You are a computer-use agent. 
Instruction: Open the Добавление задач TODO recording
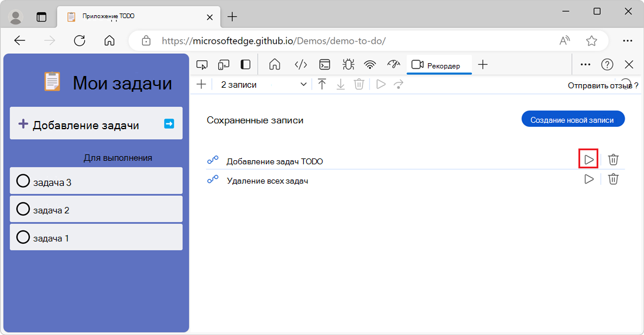click(x=275, y=161)
